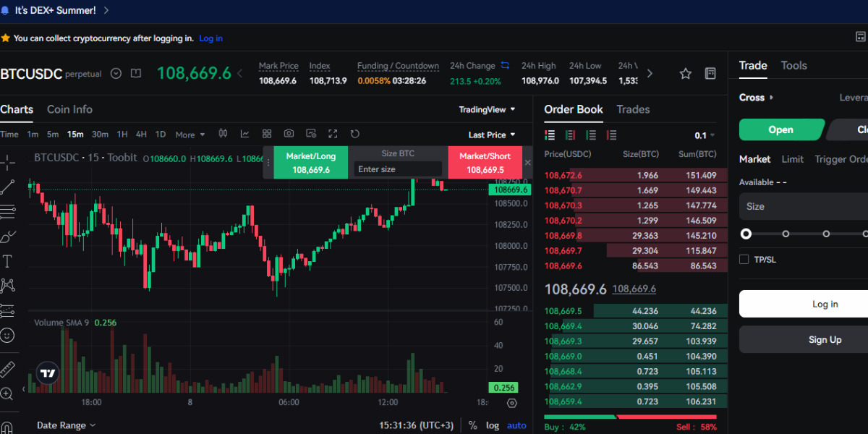
Task: Select the Emoji drawing tool
Action: (x=9, y=335)
